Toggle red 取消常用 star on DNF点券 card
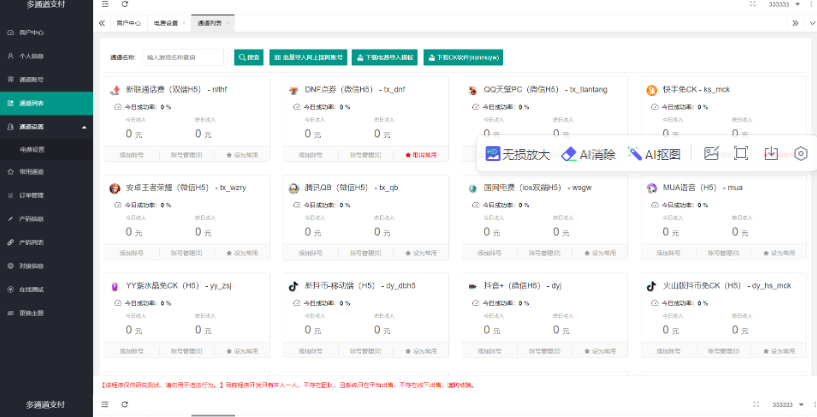This screenshot has height=417, width=817. (421, 155)
